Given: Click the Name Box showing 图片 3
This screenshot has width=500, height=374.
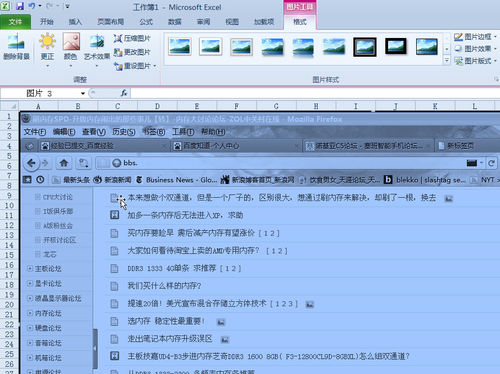Looking at the screenshot, I should click(x=39, y=93).
